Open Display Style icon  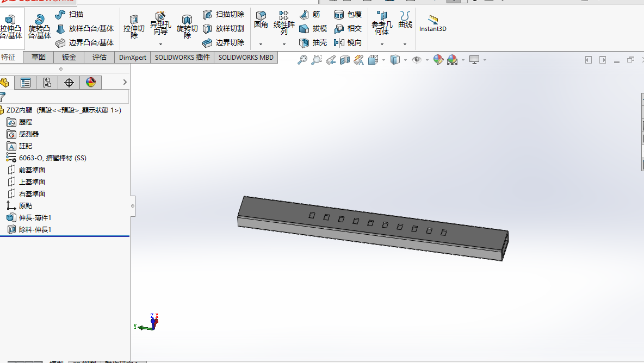pos(395,60)
